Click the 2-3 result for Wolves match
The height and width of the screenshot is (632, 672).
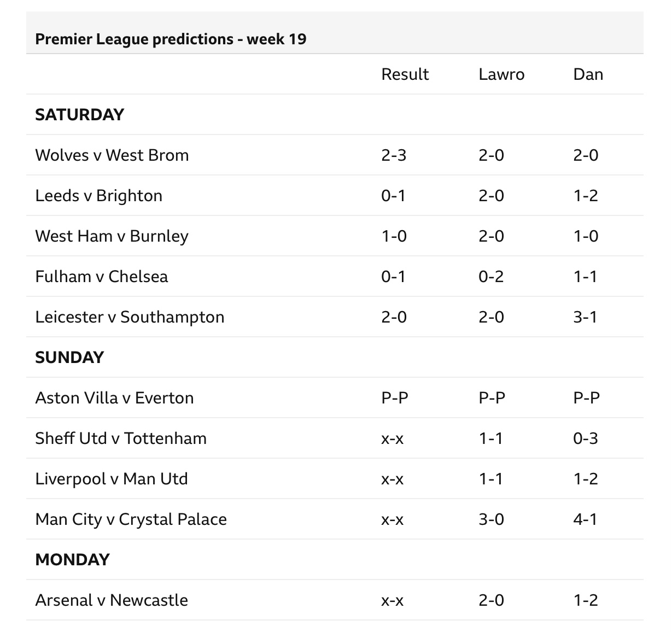click(x=394, y=155)
